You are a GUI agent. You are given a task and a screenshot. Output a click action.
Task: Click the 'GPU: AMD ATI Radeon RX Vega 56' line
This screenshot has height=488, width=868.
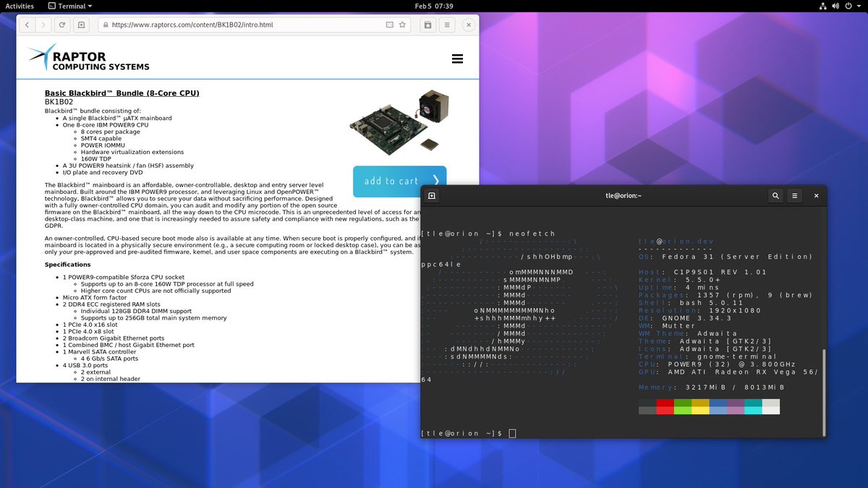pyautogui.click(x=728, y=372)
